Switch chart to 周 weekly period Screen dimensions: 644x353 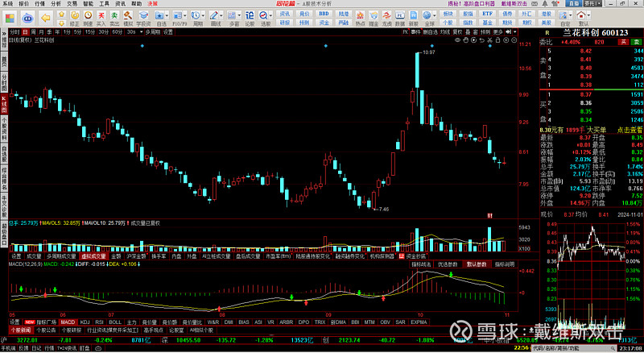point(33,32)
